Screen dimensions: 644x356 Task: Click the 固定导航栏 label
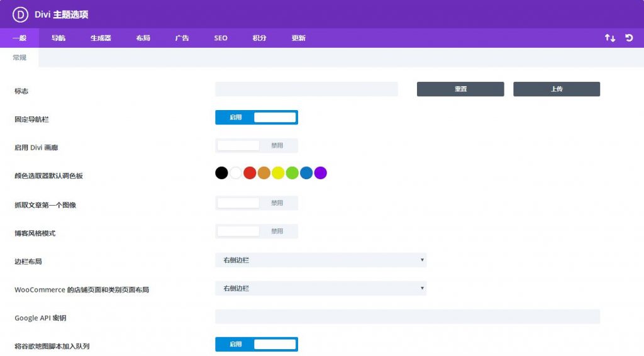31,120
